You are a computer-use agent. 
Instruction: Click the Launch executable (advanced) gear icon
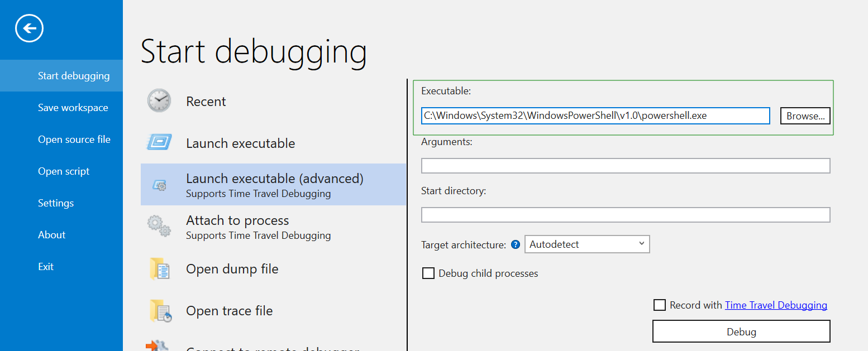tap(159, 185)
